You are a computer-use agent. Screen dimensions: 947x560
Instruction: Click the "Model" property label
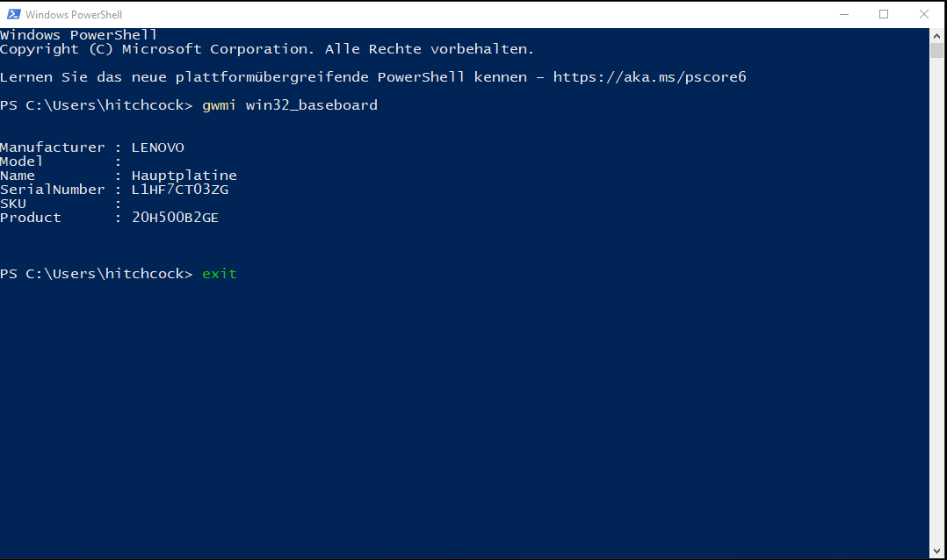[x=22, y=162]
